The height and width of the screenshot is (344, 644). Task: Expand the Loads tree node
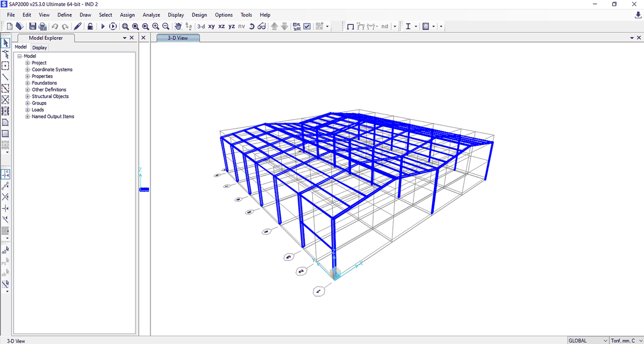27,109
